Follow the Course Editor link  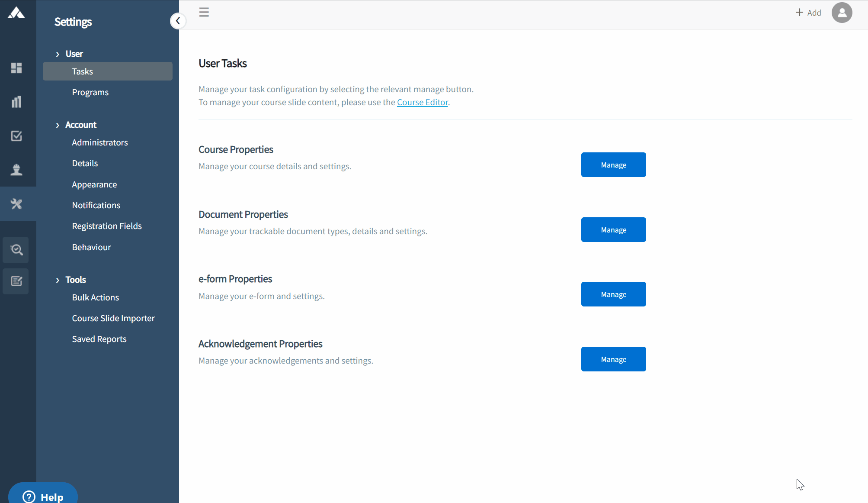[422, 102]
